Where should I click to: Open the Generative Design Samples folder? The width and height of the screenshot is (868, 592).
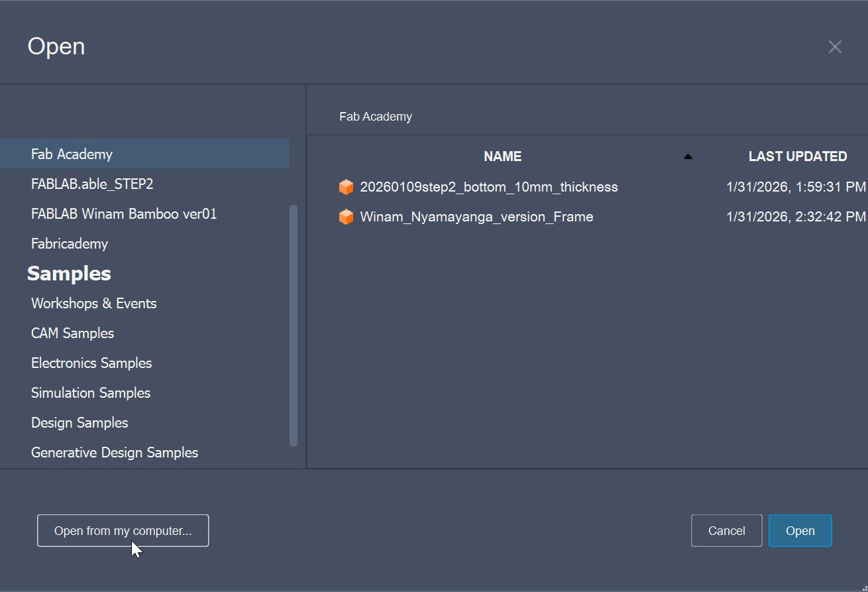pyautogui.click(x=114, y=452)
